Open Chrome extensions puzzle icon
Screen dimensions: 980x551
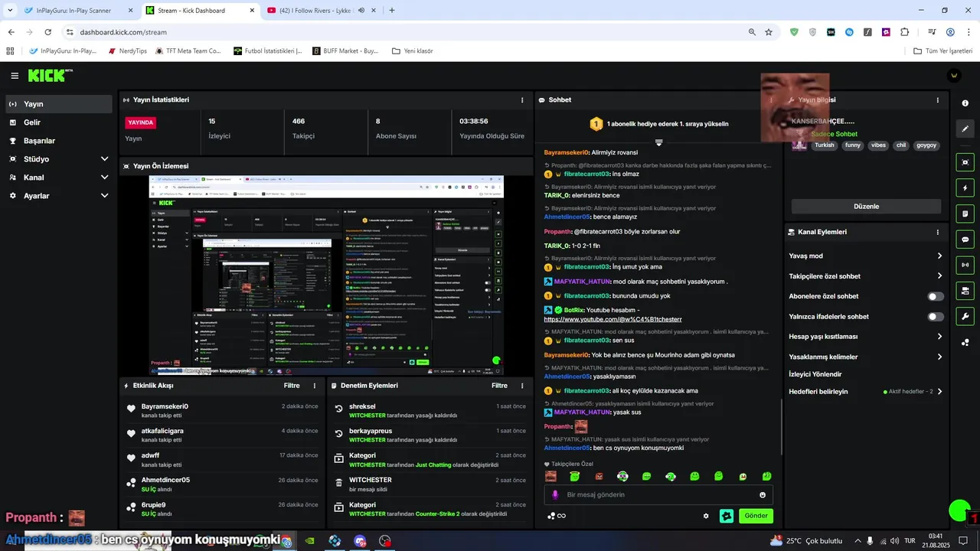[x=904, y=32]
